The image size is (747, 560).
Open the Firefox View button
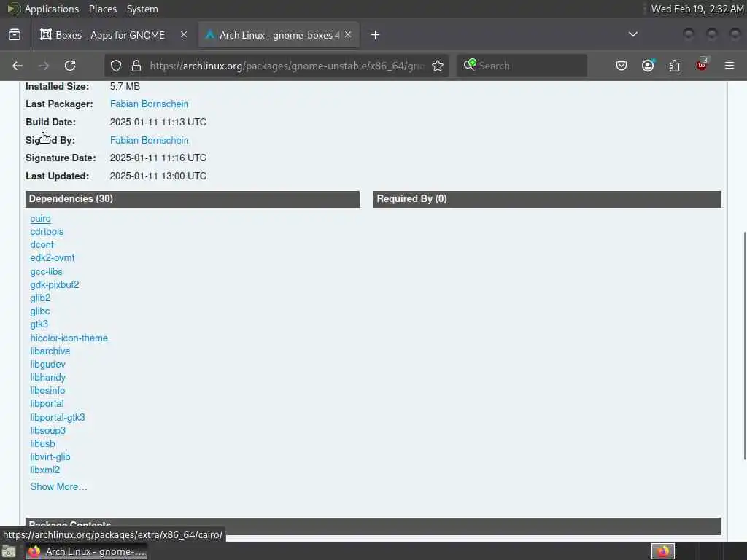pyautogui.click(x=15, y=35)
